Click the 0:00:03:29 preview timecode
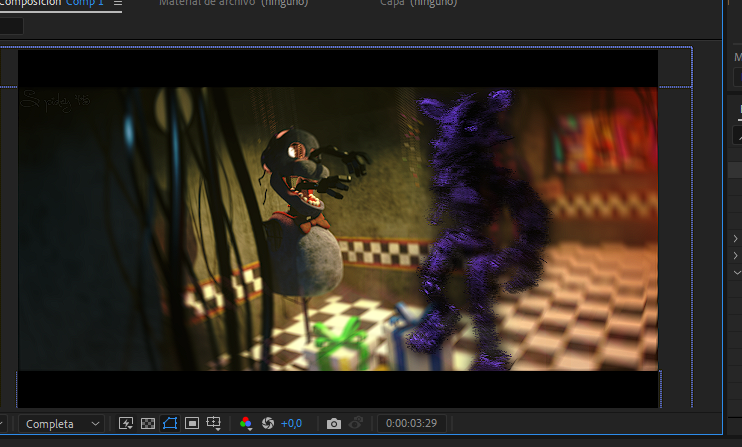742x447 pixels. (x=411, y=423)
